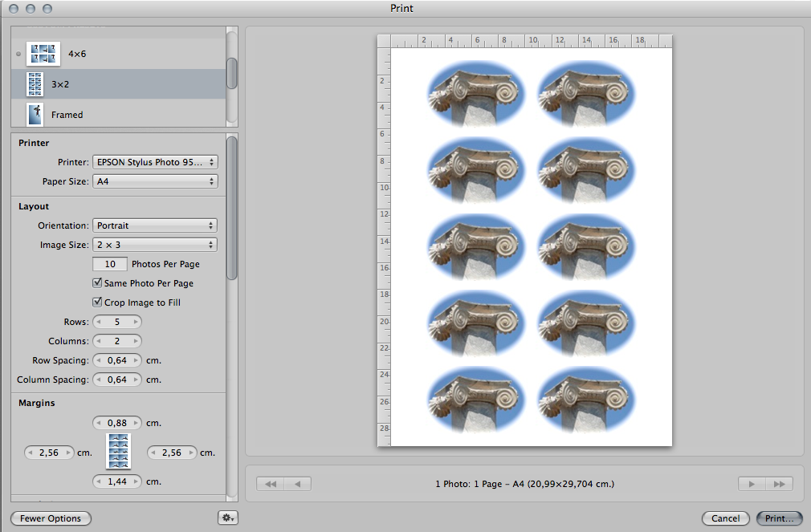Increase the left margin 2,56

click(67, 453)
